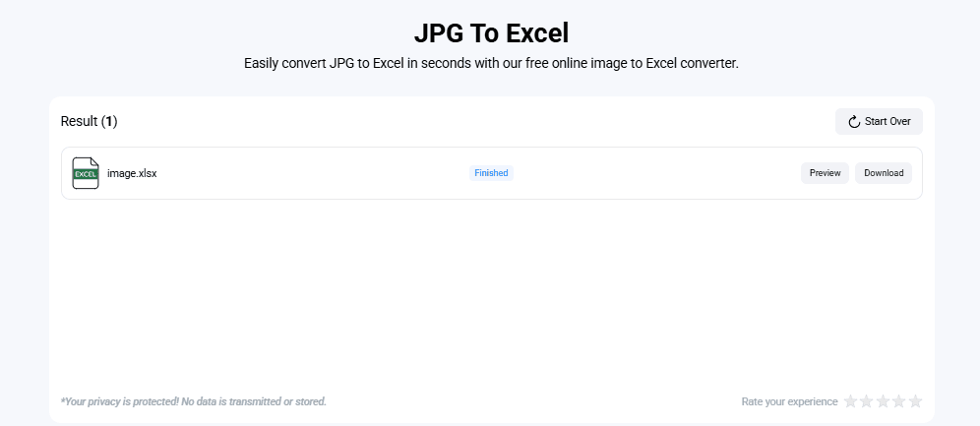The width and height of the screenshot is (980, 426).
Task: Click the refresh icon in Start Over
Action: (854, 122)
